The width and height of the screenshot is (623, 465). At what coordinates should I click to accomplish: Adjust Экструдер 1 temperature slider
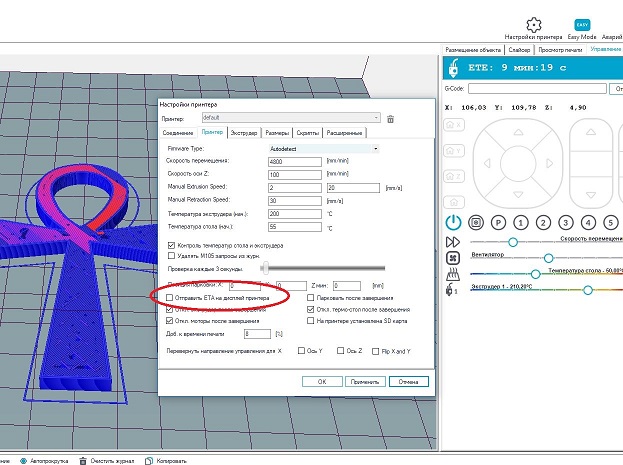coord(588,290)
